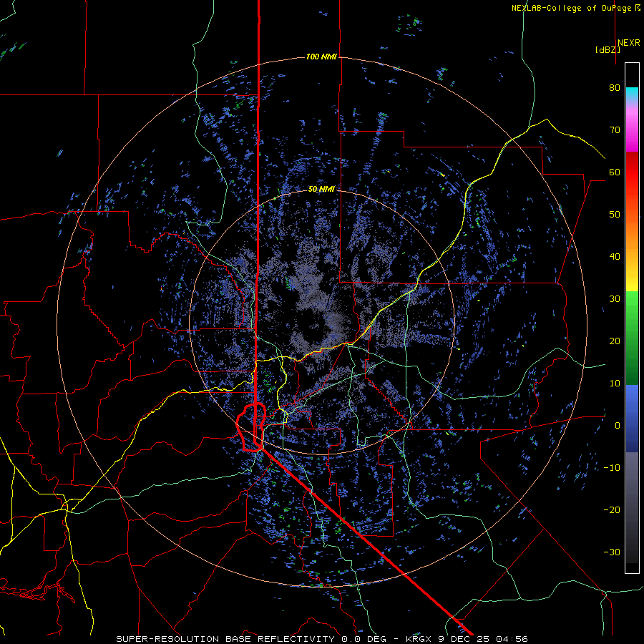Viewport: 644px width, 644px height.
Task: Click the 100 NMI range ring label
Action: point(321,57)
